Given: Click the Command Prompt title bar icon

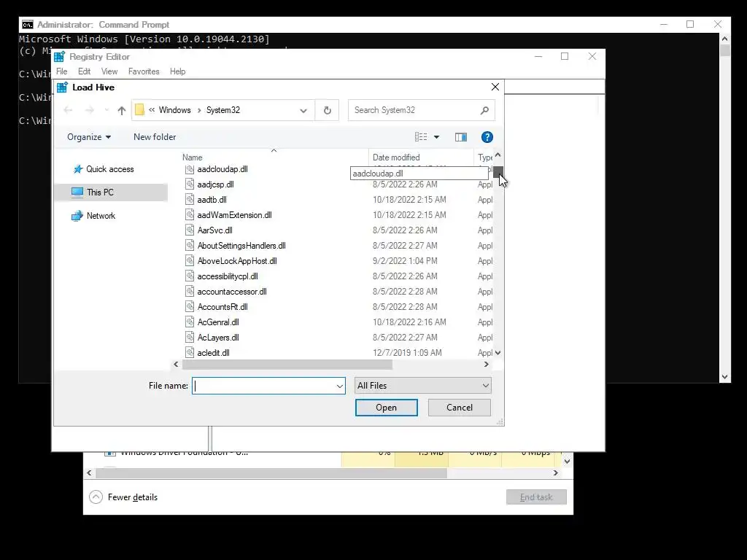Looking at the screenshot, I should 28,25.
